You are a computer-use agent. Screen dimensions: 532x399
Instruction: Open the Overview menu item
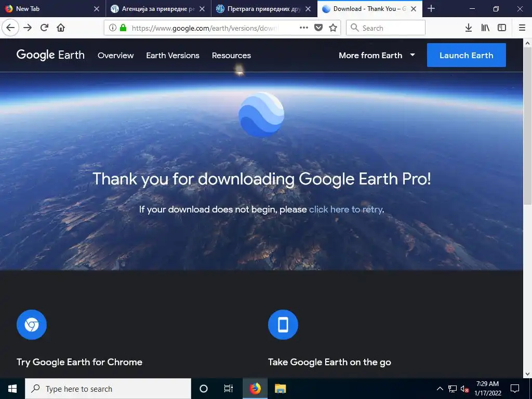[116, 55]
